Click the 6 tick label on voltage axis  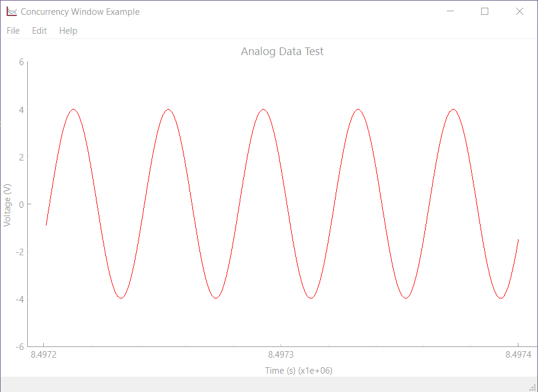point(21,62)
